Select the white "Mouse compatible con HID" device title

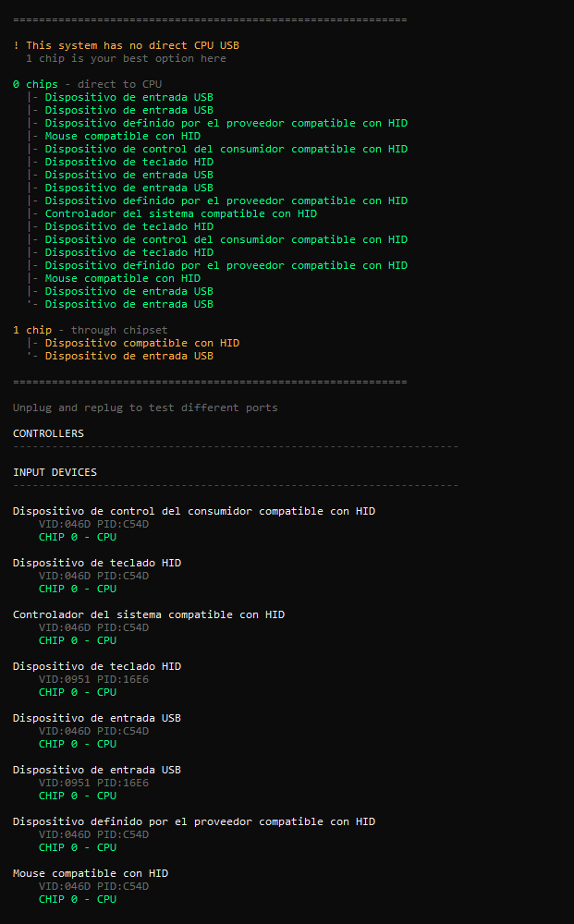coord(91,874)
